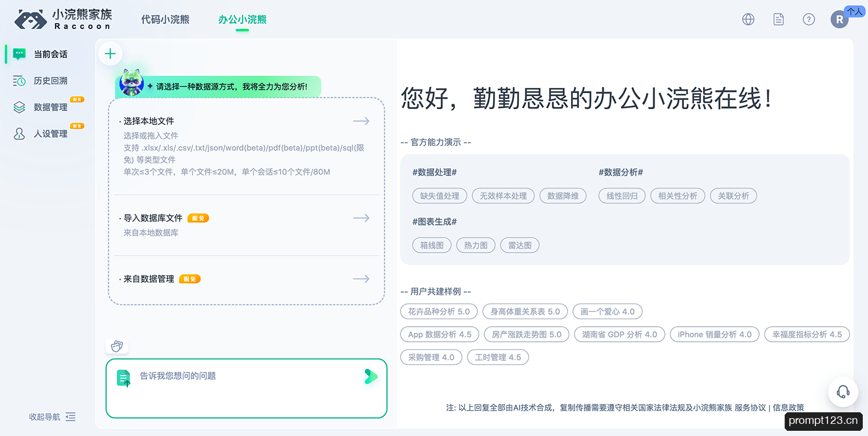Click the 个人 badge on avatar

tap(855, 11)
